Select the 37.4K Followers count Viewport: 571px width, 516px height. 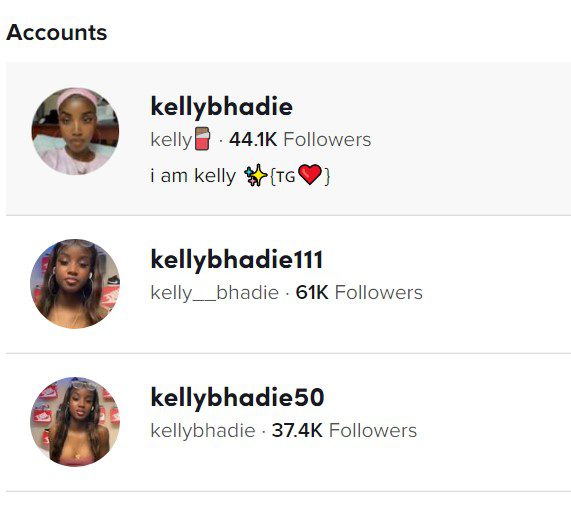344,430
